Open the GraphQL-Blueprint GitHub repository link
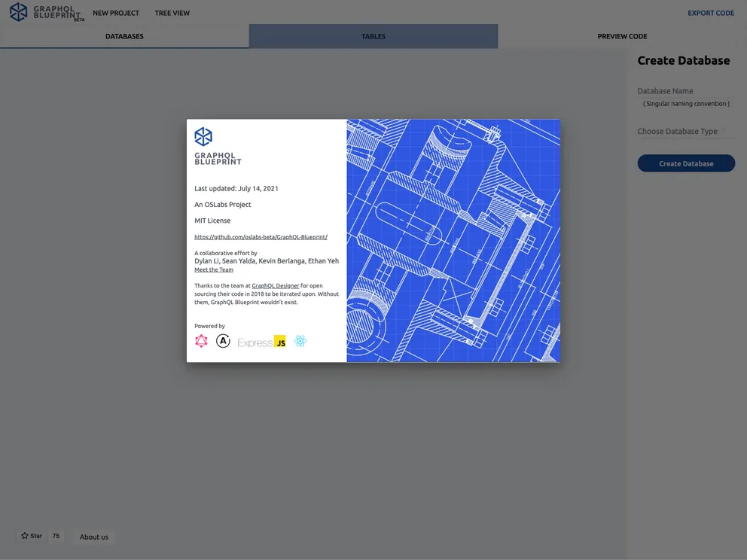This screenshot has height=560, width=747. click(261, 236)
